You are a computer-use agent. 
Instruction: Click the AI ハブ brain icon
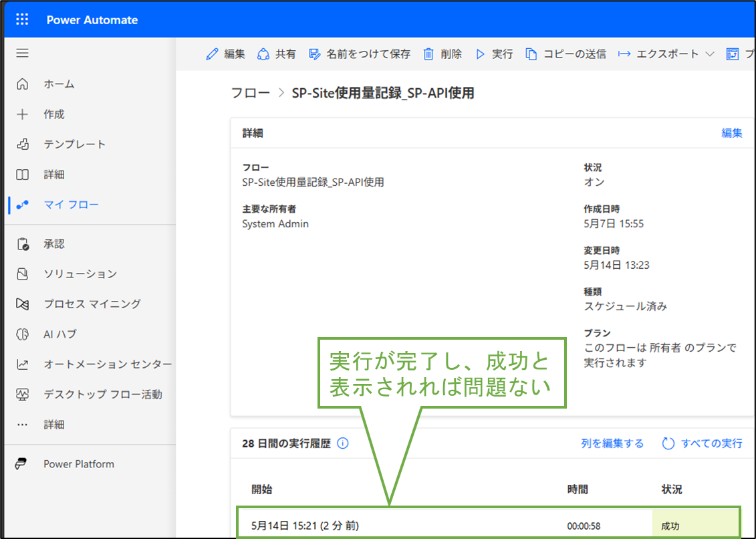tap(22, 334)
